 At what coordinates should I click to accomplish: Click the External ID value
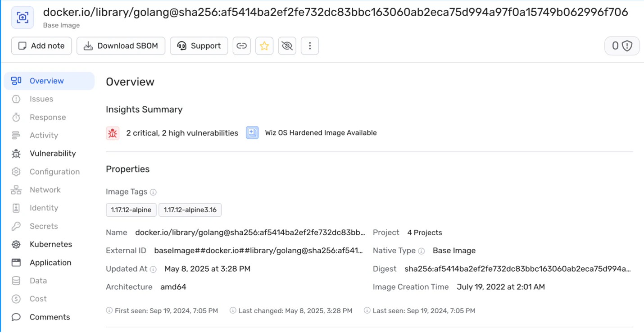(x=259, y=251)
